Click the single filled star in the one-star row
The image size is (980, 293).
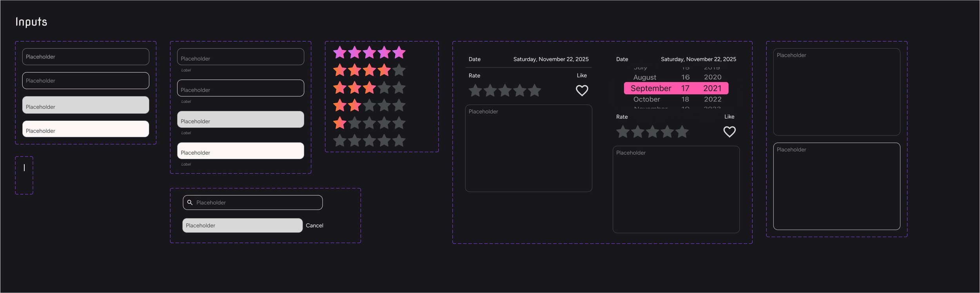(x=340, y=123)
